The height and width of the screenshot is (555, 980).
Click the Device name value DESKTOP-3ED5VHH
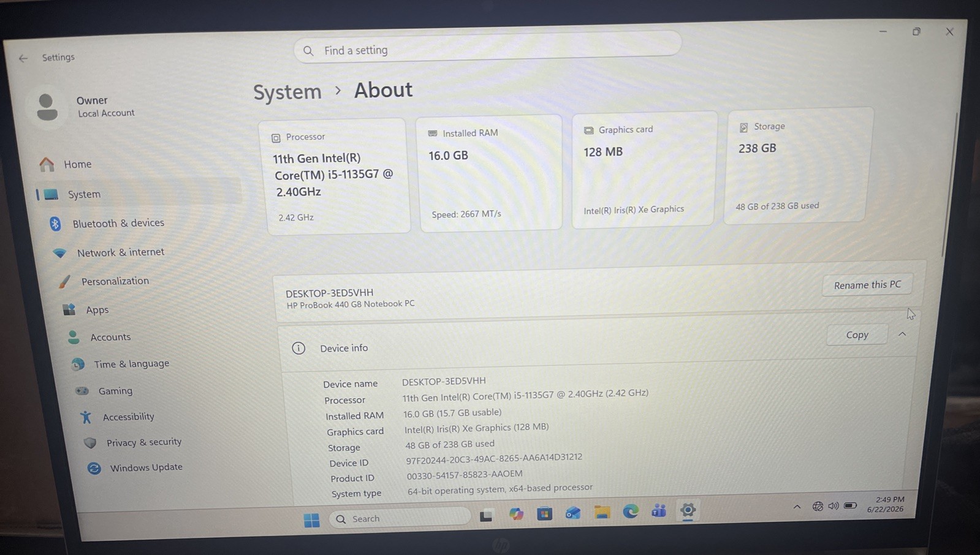click(x=444, y=381)
